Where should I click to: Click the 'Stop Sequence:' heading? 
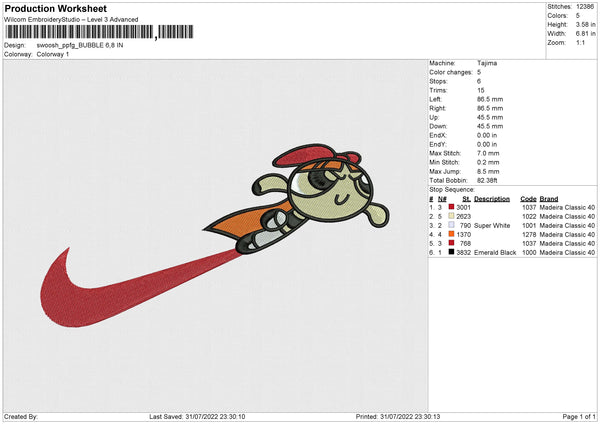tap(452, 189)
